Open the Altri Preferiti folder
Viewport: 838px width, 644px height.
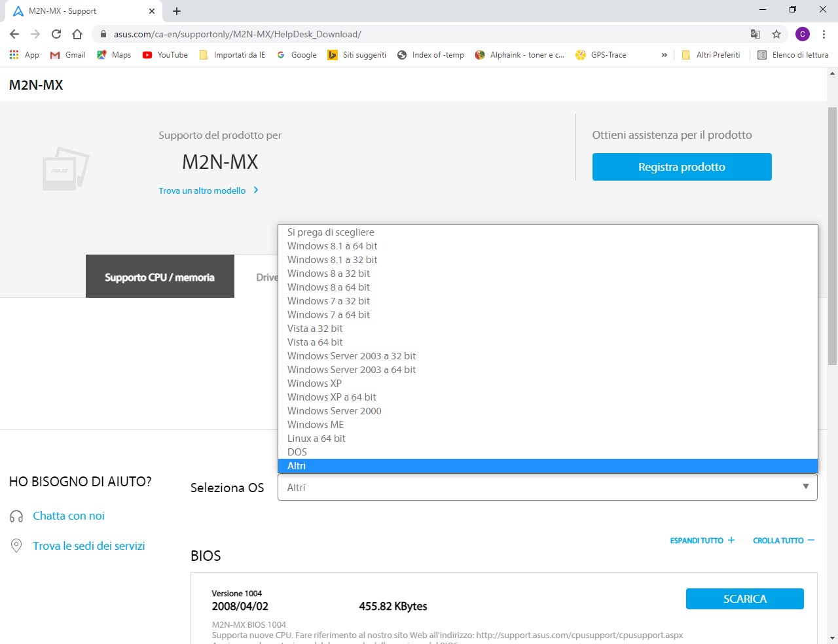tap(711, 55)
